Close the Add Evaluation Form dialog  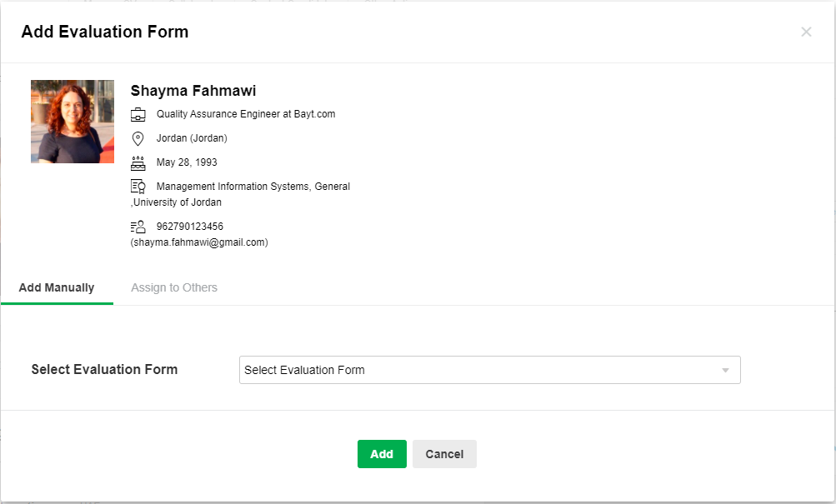click(806, 32)
